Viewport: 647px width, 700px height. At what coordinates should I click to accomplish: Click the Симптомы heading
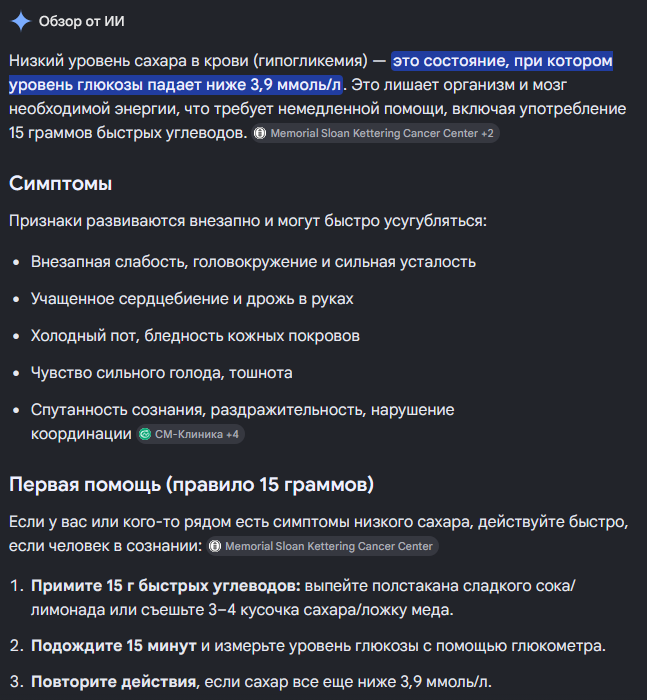click(x=60, y=183)
